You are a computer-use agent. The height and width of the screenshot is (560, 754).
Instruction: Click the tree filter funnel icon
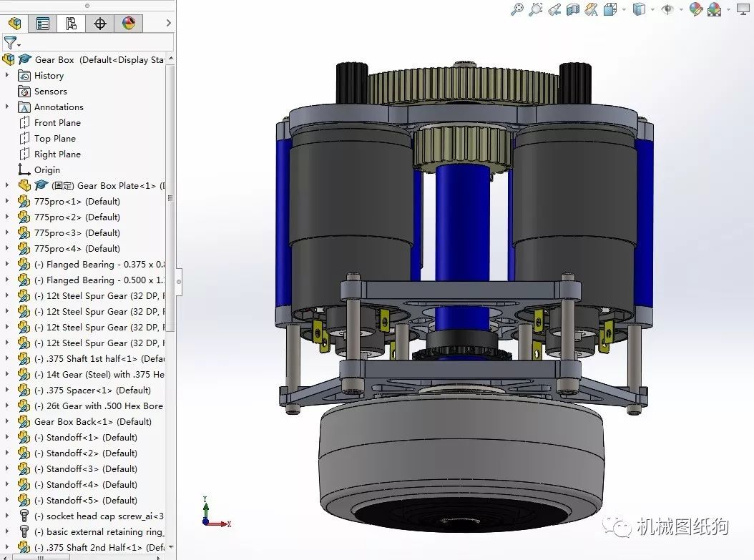[x=11, y=43]
